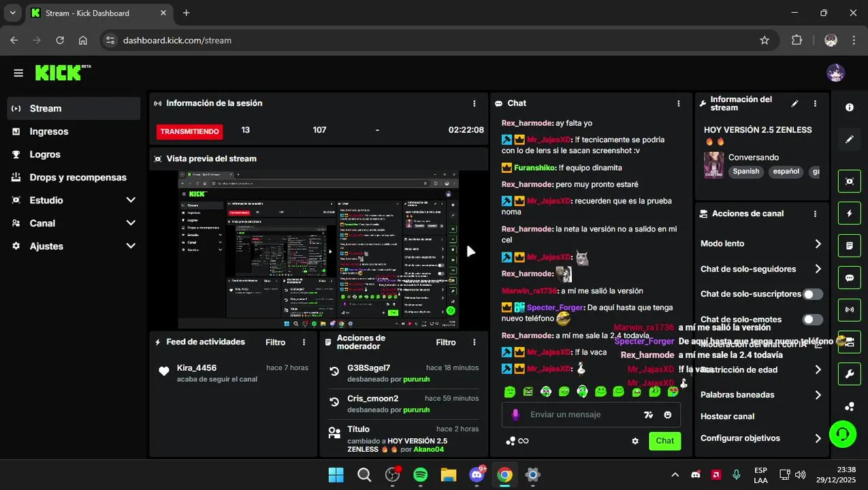This screenshot has height=490, width=868.
Task: Open the Acciones de canal three-dot menu
Action: 815,214
